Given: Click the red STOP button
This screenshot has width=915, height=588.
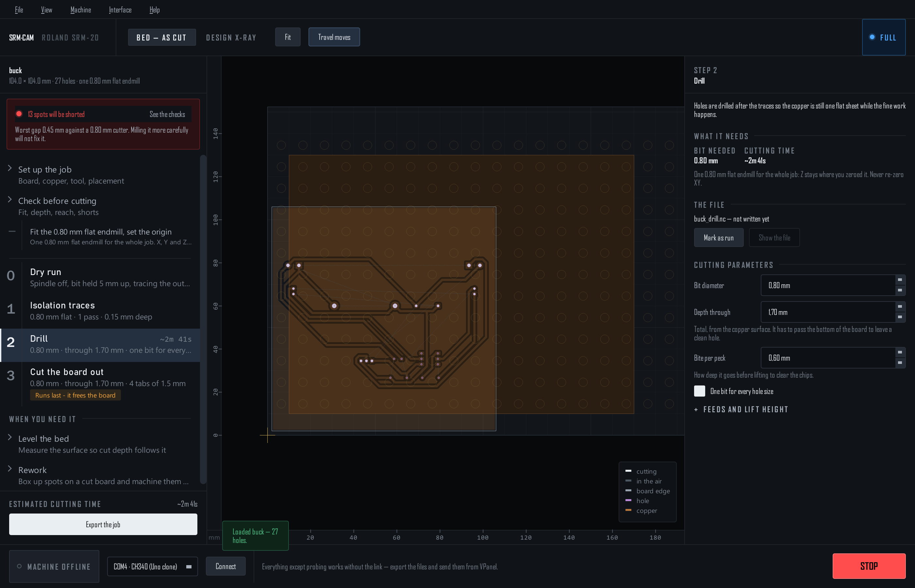Looking at the screenshot, I should pos(869,566).
